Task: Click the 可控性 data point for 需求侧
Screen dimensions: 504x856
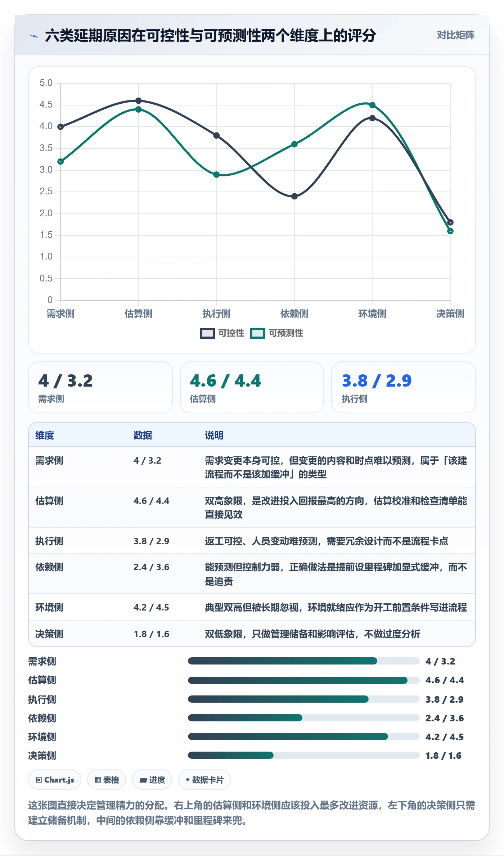Action: coord(60,127)
